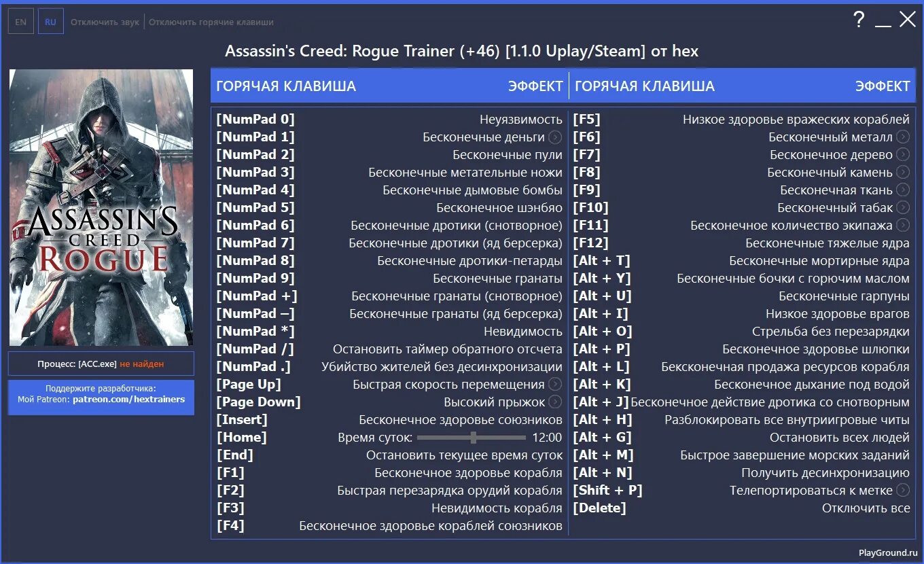Click Остановить всех людей text
Viewport: 924px width, 564px height.
tap(840, 438)
